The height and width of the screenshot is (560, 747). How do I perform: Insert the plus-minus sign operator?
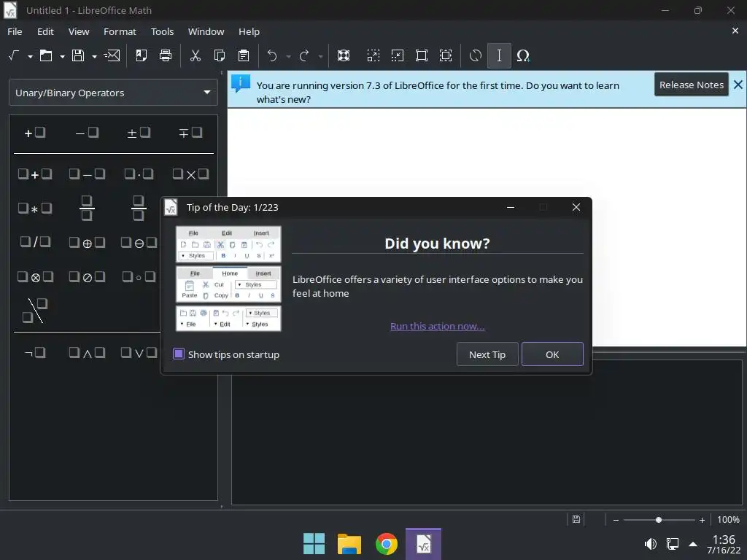(139, 133)
